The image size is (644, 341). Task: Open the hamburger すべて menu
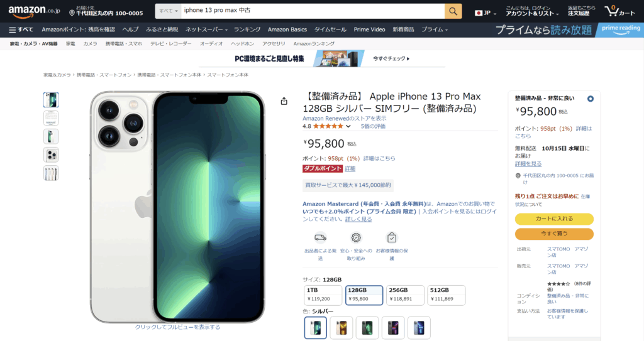pos(21,30)
